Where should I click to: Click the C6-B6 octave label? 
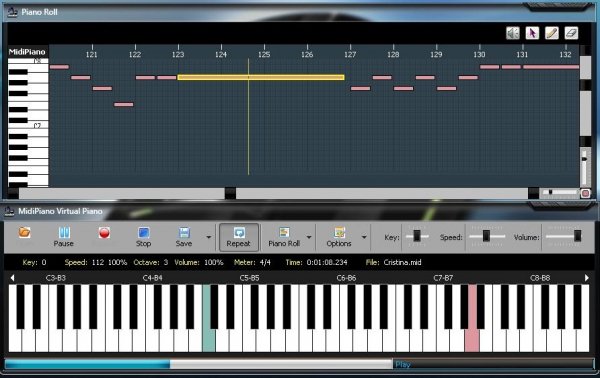coord(346,278)
